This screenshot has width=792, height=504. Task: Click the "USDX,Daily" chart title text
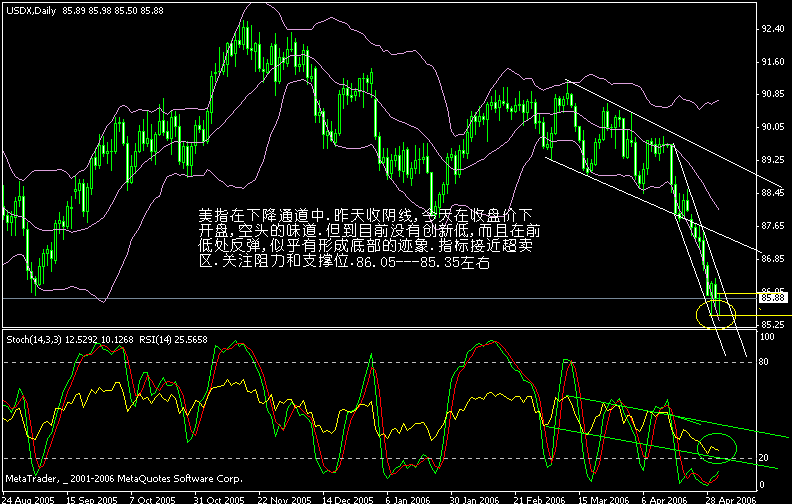(x=31, y=11)
